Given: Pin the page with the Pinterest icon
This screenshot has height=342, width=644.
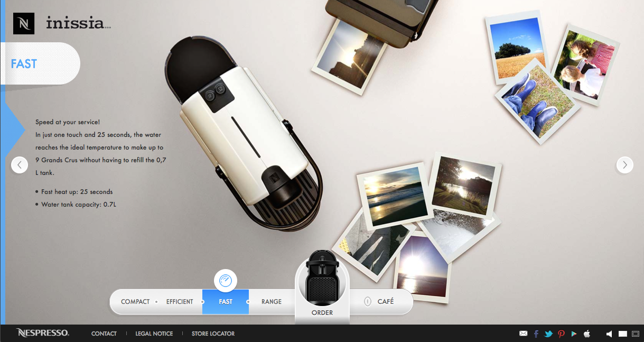Looking at the screenshot, I should coord(561,334).
